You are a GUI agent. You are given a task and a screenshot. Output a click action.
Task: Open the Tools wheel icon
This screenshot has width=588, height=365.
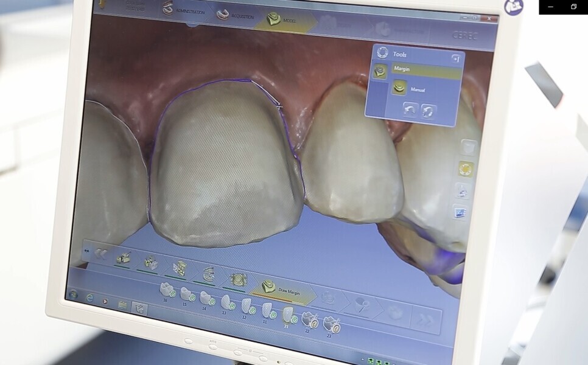point(383,53)
